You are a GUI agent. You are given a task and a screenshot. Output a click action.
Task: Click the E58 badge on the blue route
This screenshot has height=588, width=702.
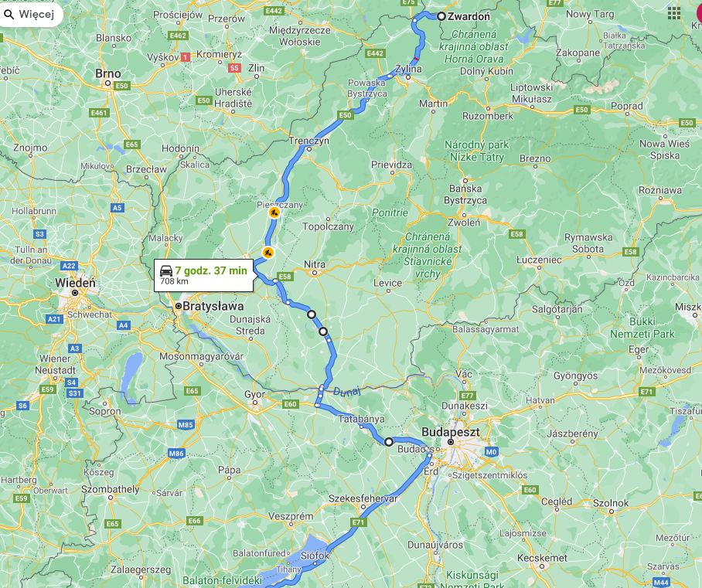click(285, 277)
